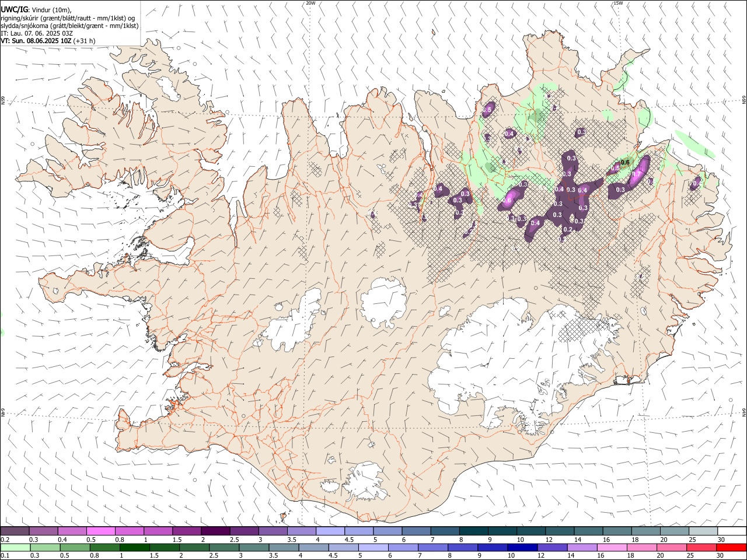The height and width of the screenshot is (560, 747).
Task: Click the title text 'UWC/IG: Vindur (10m)'
Action: tap(36, 10)
